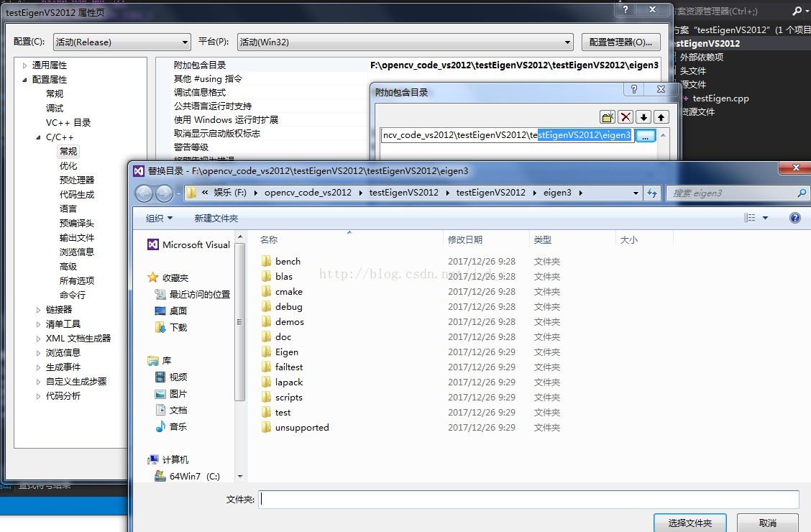Click the 文件夹 folder name input field
Image resolution: width=811 pixels, height=532 pixels.
pos(528,499)
